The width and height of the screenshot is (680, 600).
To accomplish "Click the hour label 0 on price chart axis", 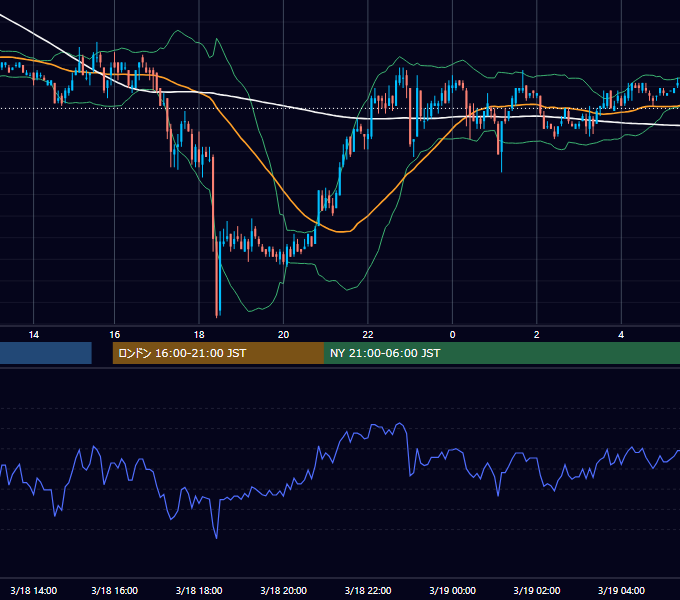I will 452,335.
